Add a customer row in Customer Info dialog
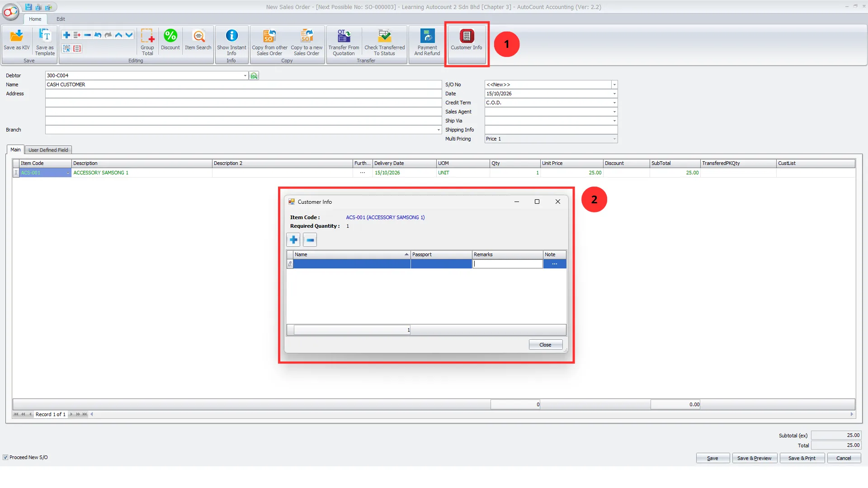Screen dimensions: 868x488 click(293, 240)
